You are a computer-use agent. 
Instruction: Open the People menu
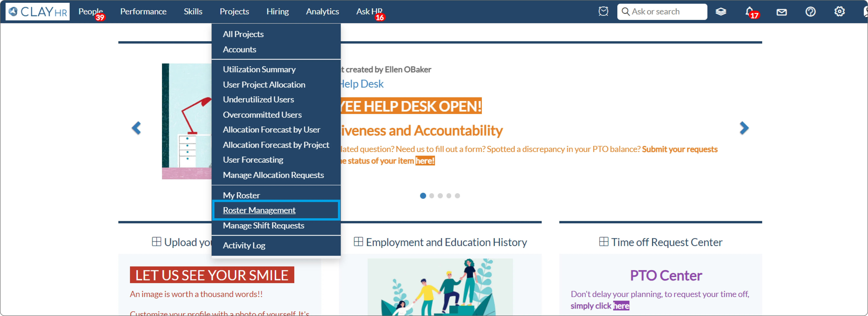[90, 12]
